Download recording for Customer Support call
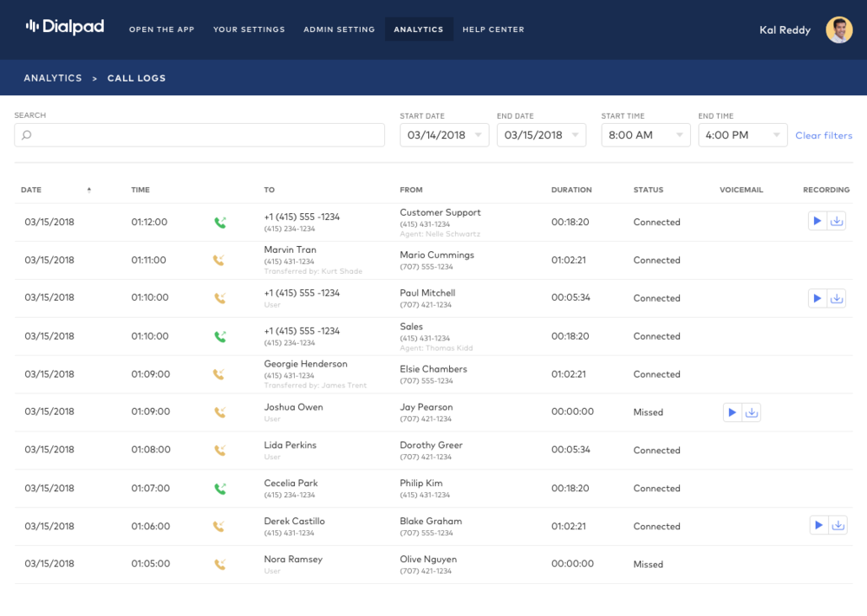Image resolution: width=867 pixels, height=616 pixels. [837, 221]
